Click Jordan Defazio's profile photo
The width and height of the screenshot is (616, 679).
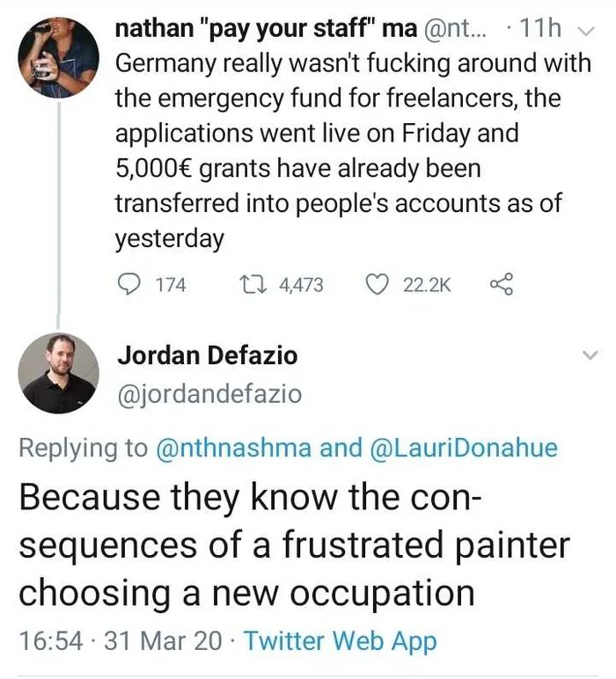[x=59, y=373]
